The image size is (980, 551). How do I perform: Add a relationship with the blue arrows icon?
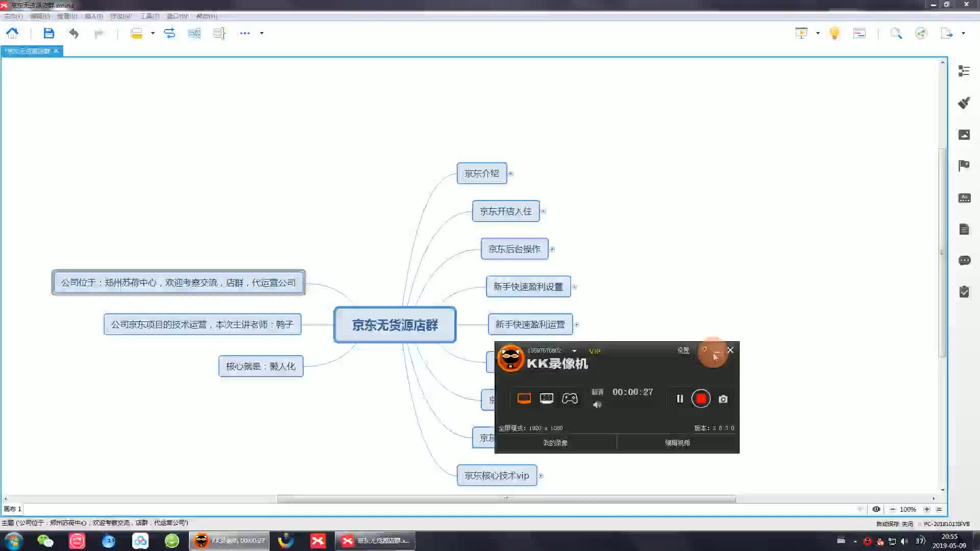[169, 34]
